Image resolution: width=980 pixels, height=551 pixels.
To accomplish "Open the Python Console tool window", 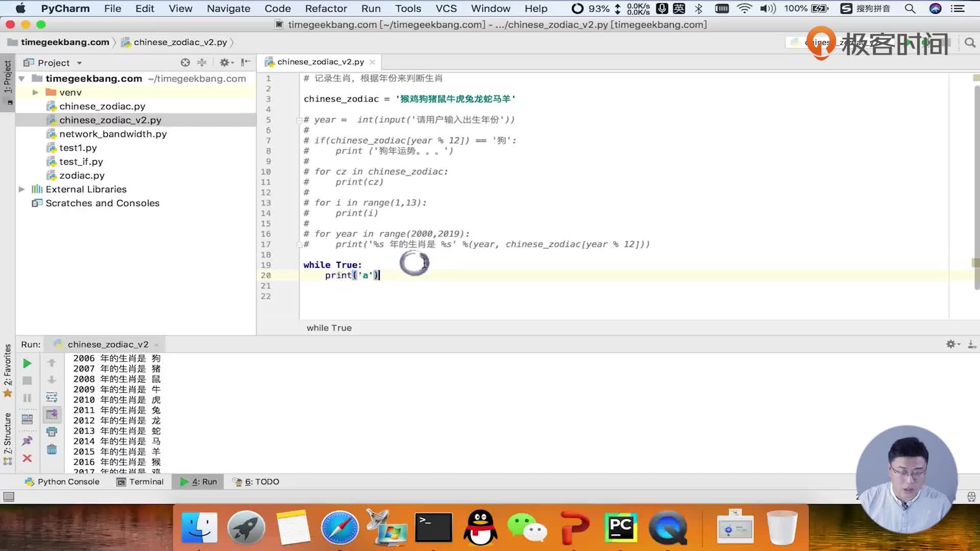I will pos(62,482).
